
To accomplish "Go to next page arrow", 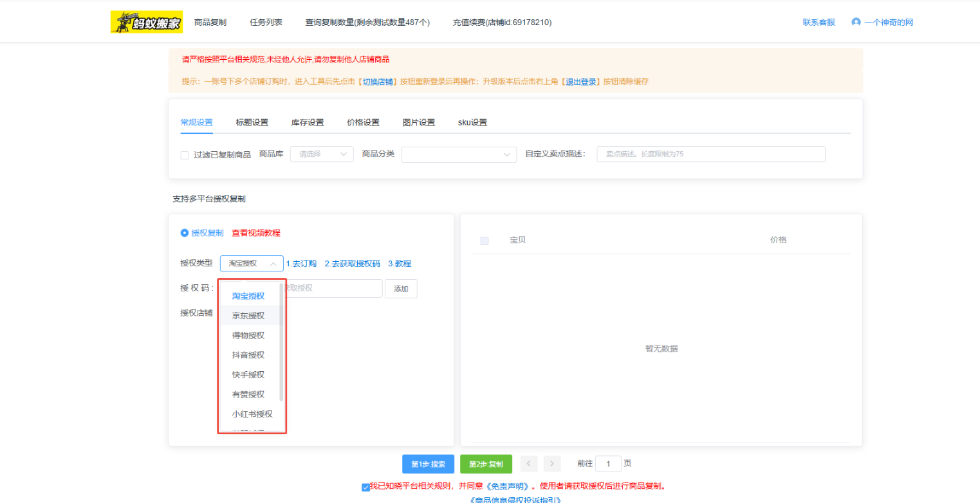I will (x=552, y=464).
